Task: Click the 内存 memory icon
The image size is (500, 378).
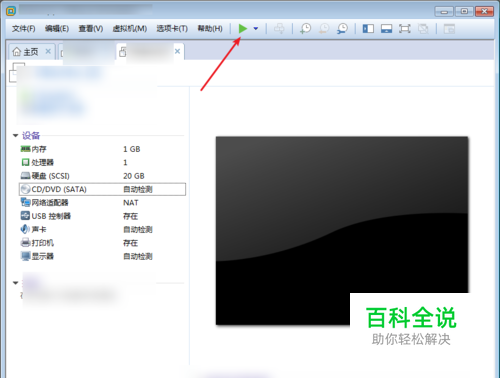Action: (x=25, y=149)
